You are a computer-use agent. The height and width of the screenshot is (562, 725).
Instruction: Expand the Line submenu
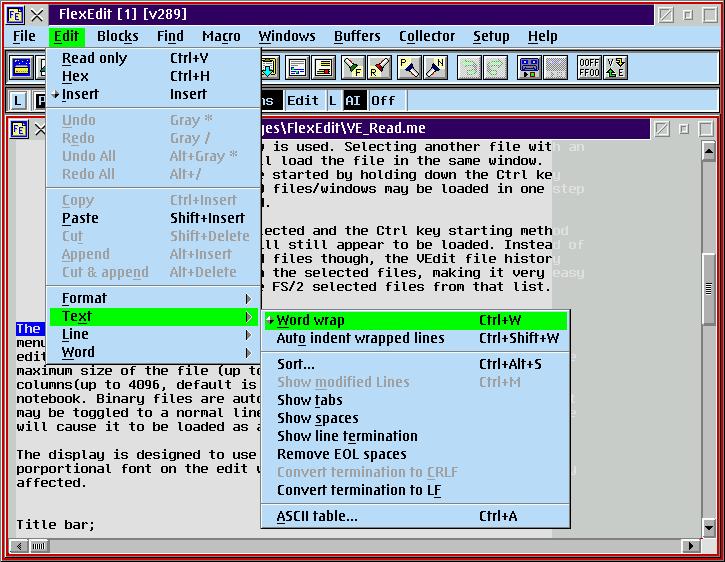tap(75, 334)
